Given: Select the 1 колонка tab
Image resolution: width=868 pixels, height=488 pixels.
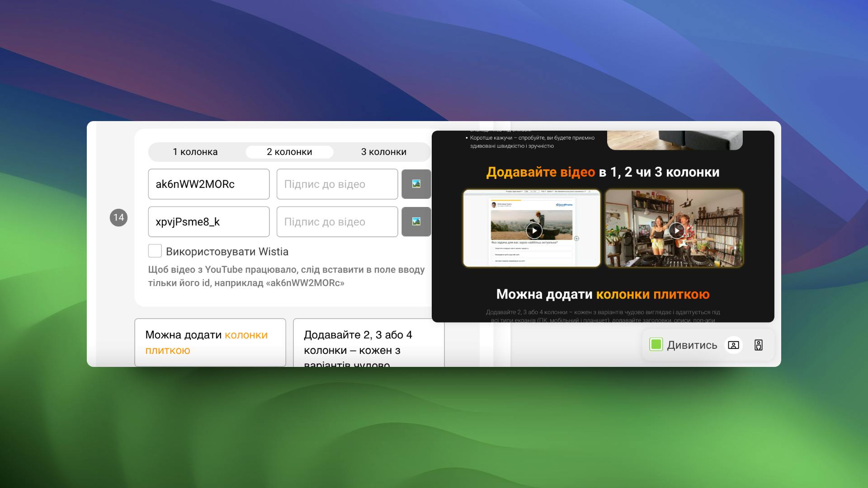Looking at the screenshot, I should (195, 152).
